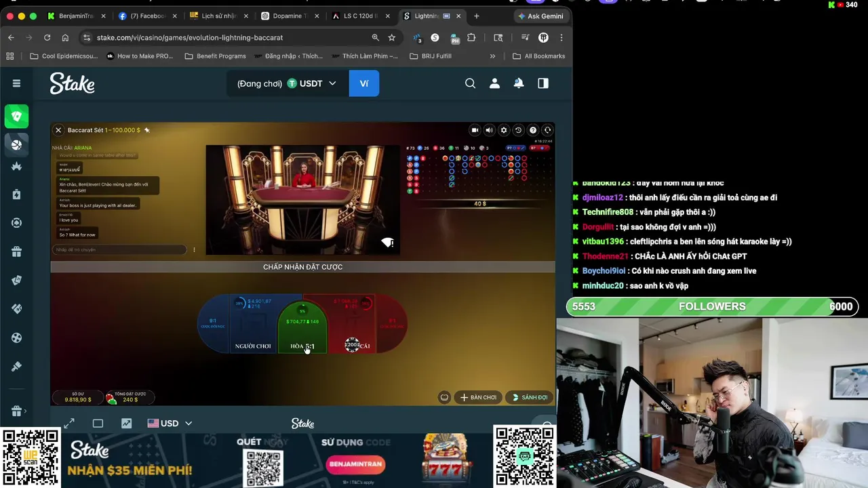Open the game history clock icon

pos(518,130)
